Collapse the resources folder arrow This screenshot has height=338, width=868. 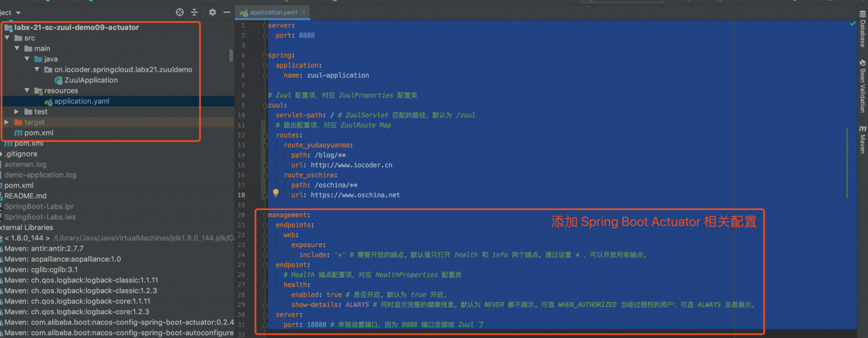[x=28, y=91]
